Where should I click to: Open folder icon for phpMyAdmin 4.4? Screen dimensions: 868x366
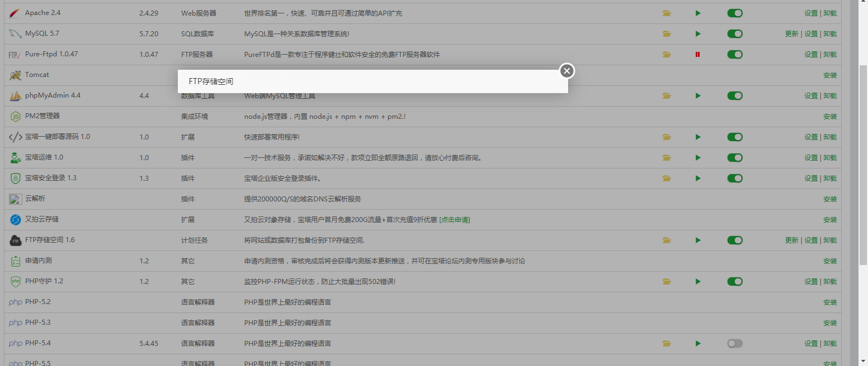[667, 96]
